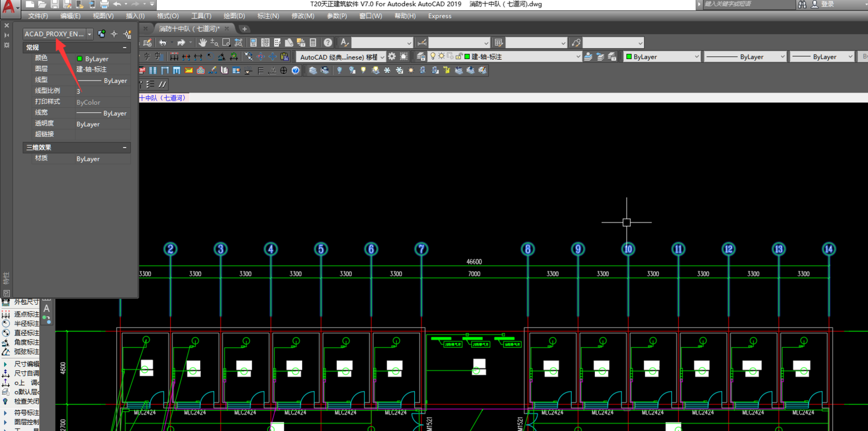Select 半径标注 in Tianzheng side menu
This screenshot has height=431, width=868.
coord(26,323)
